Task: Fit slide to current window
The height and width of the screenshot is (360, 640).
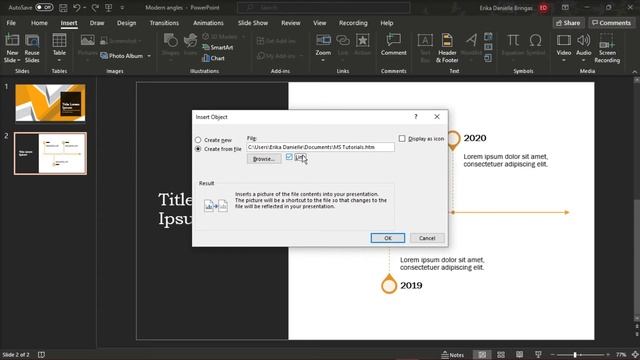Action: tap(635, 355)
